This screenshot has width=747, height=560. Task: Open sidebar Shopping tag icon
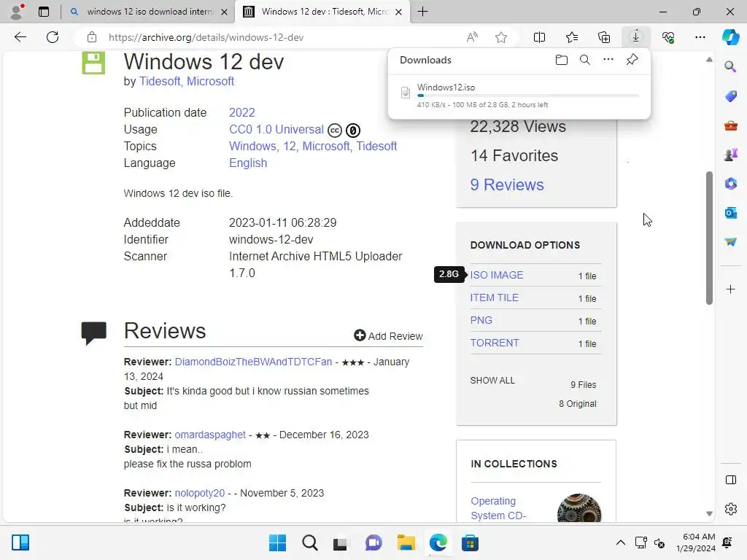click(730, 96)
